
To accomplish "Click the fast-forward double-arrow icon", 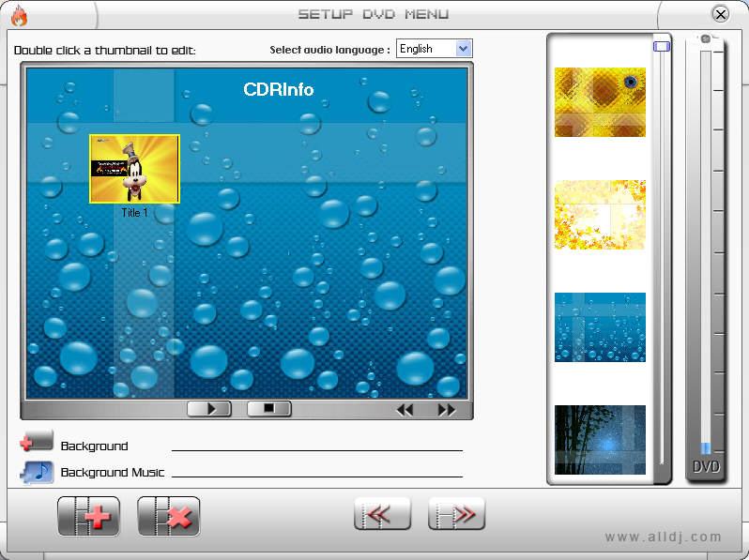I will 446,410.
